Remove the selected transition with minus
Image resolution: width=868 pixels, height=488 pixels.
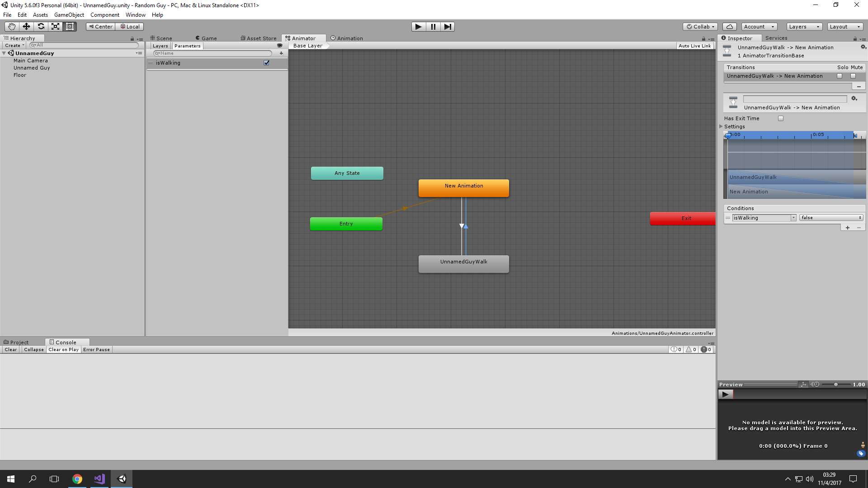click(x=859, y=86)
